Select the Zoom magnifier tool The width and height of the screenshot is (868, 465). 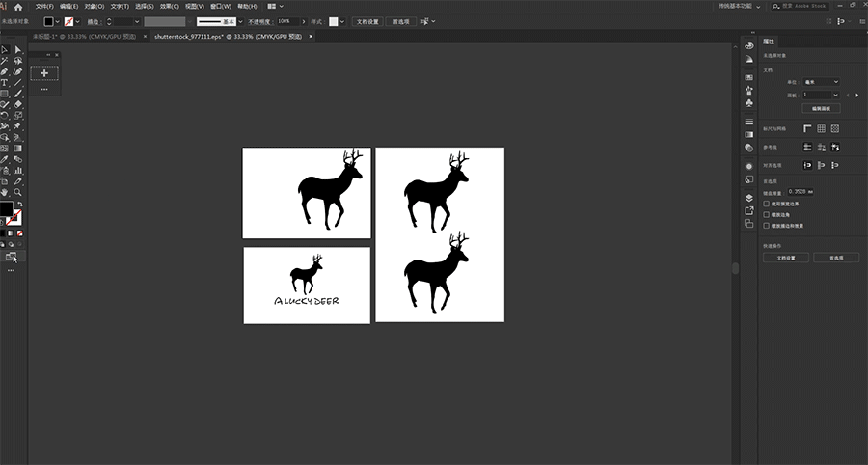tap(17, 192)
